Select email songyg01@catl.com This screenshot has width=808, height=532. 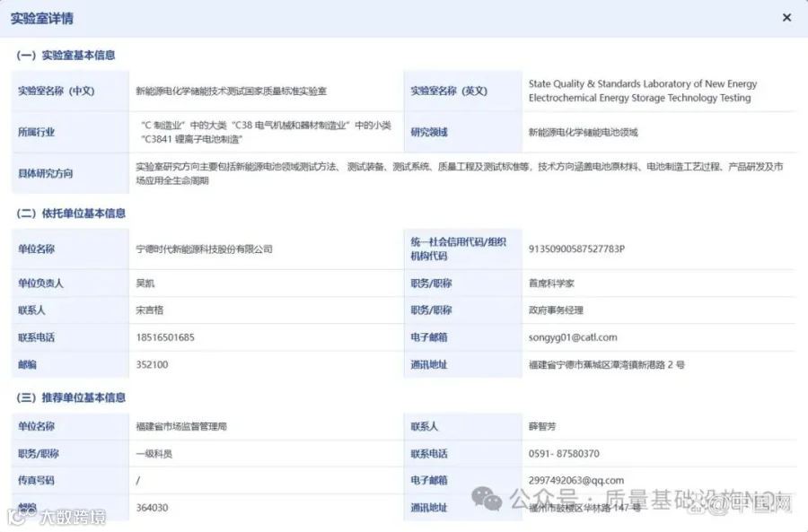(x=573, y=338)
